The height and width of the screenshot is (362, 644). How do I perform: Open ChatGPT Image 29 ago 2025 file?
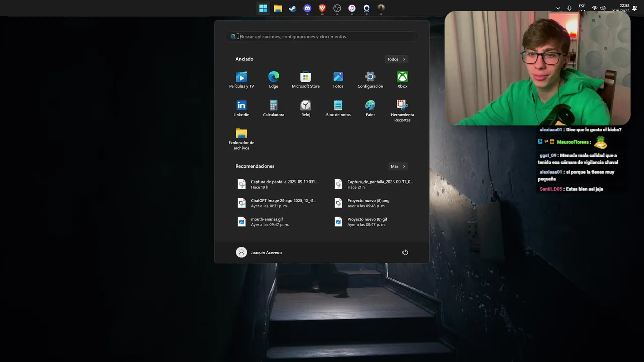279,203
